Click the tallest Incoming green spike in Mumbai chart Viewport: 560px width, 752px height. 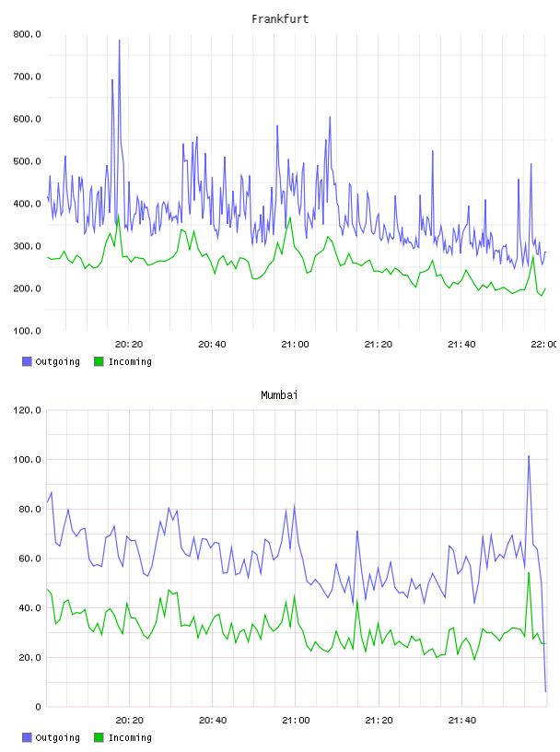[x=529, y=573]
